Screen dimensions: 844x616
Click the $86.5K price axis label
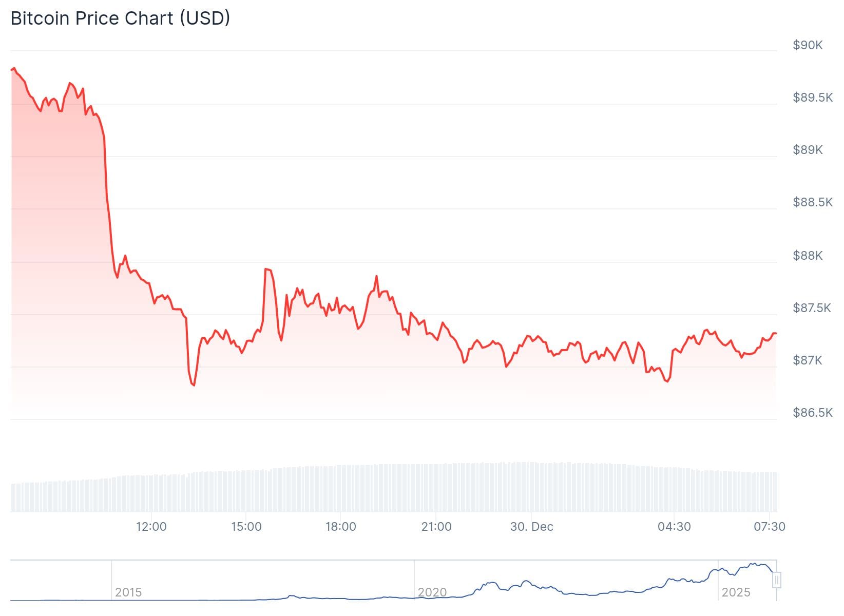coord(813,413)
